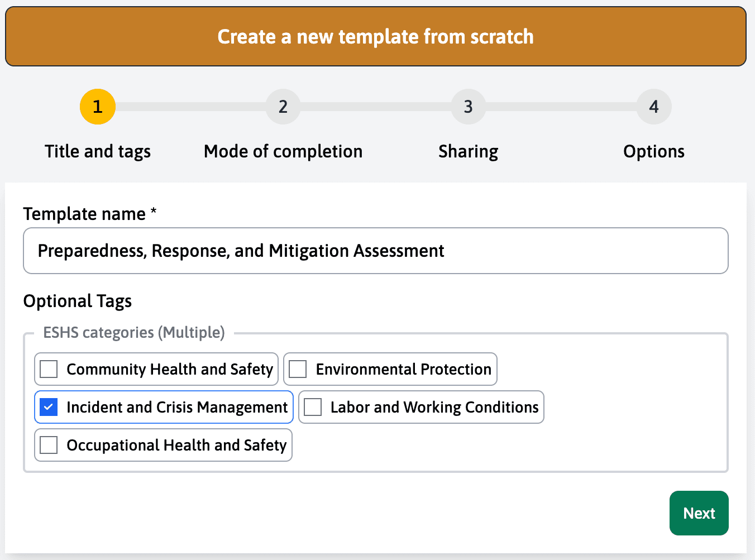The image size is (755, 560).
Task: Open the "Options" step label
Action: [x=653, y=151]
